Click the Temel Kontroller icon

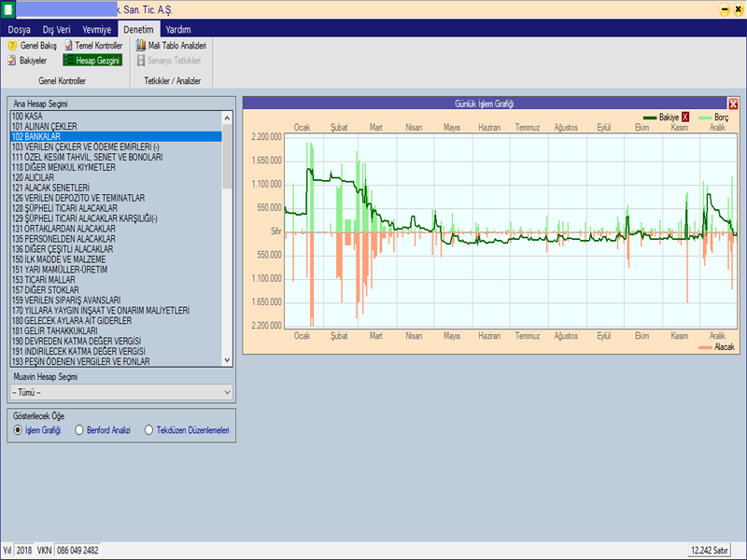pos(68,45)
